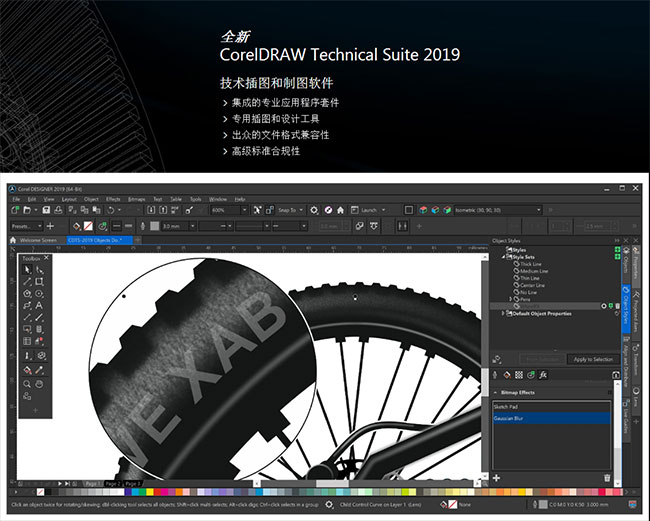Open the outline width 3.0 mm dropdown
This screenshot has height=521, width=650.
tap(192, 226)
